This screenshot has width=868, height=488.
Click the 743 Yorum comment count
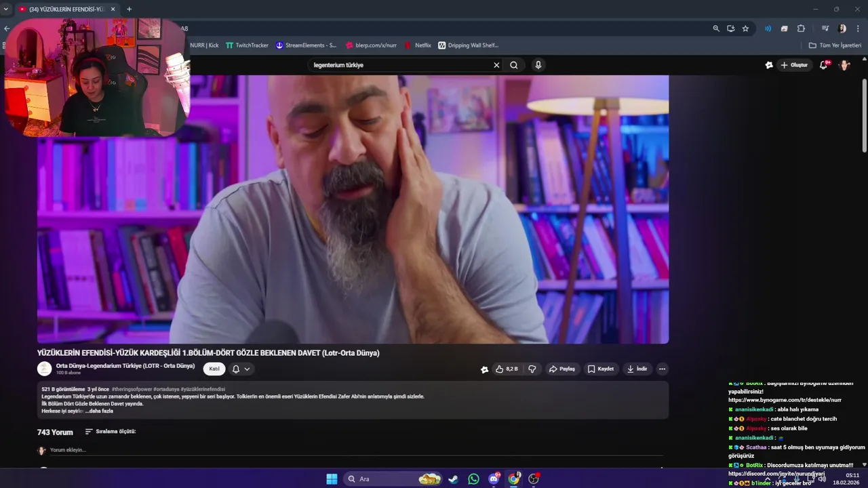[x=55, y=432]
